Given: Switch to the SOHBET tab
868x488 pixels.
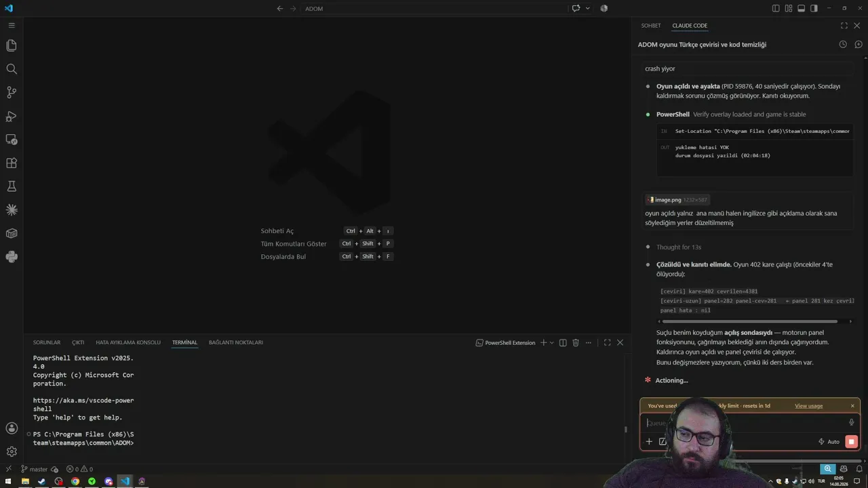Looking at the screenshot, I should (651, 26).
